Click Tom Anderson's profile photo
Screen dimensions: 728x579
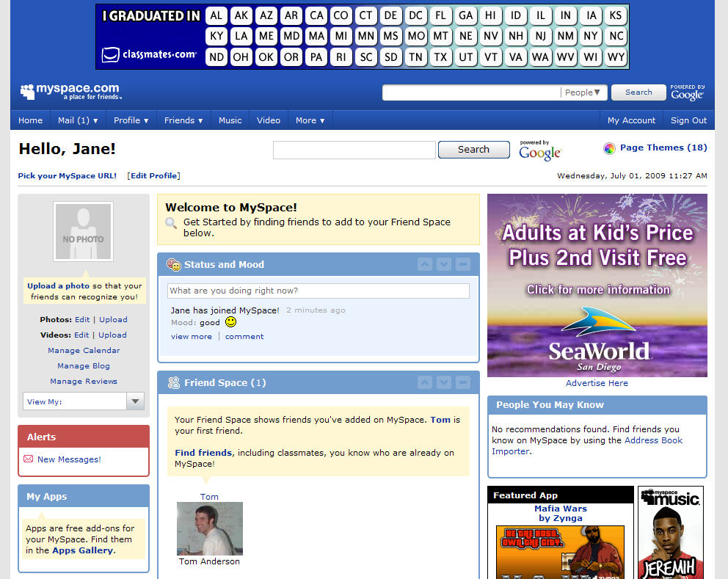(x=209, y=529)
